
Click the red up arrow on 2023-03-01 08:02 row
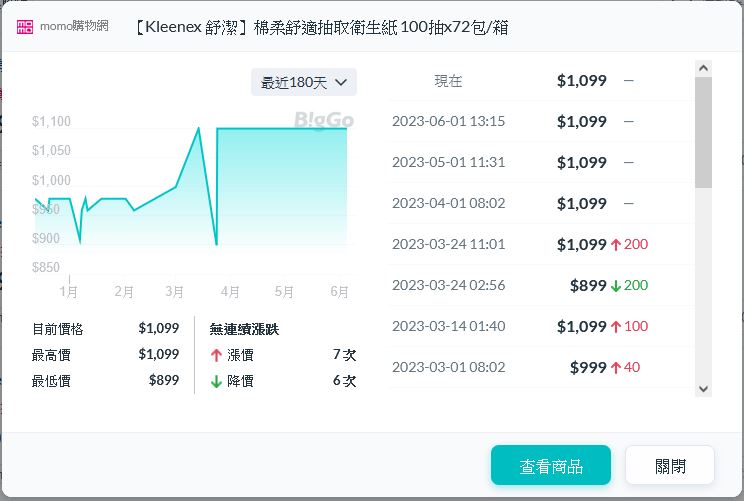pos(615,368)
